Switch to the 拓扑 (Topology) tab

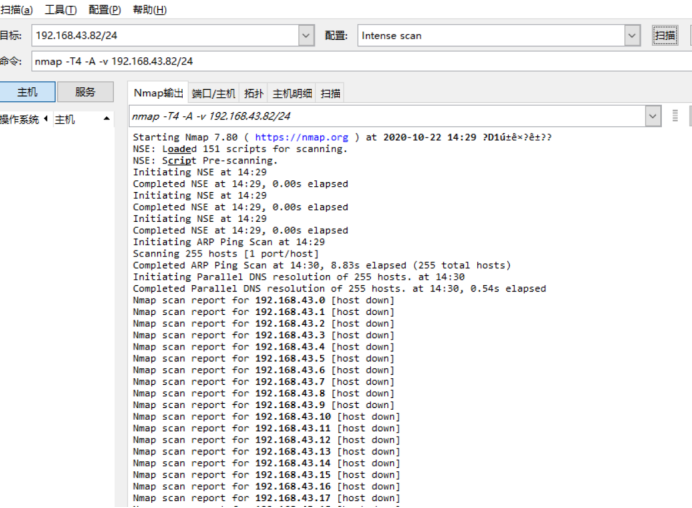pyautogui.click(x=254, y=93)
